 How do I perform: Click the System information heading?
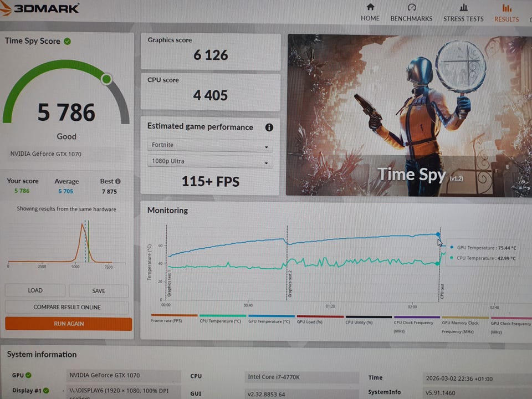42,355
